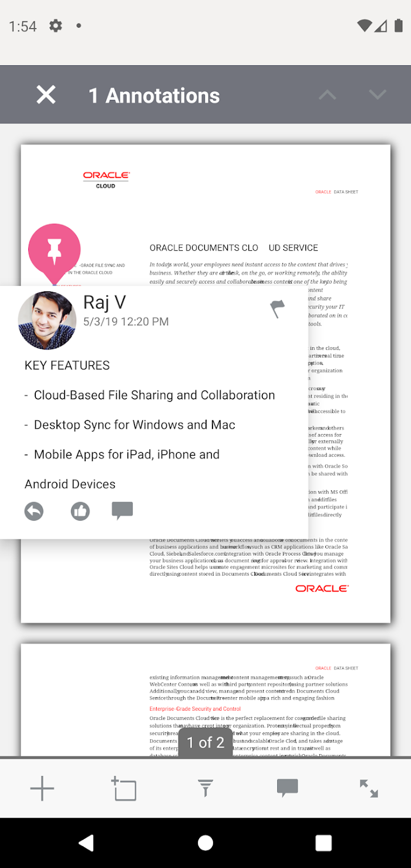This screenshot has width=411, height=868.
Task: Show annotations list from bottom toolbar bubble
Action: [287, 788]
